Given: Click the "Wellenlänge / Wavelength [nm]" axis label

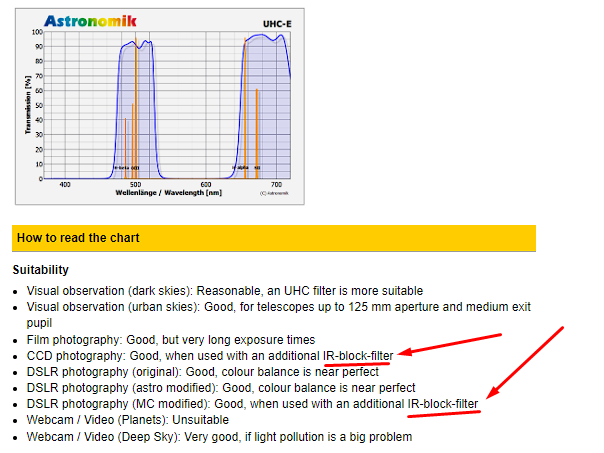Looking at the screenshot, I should [x=169, y=193].
